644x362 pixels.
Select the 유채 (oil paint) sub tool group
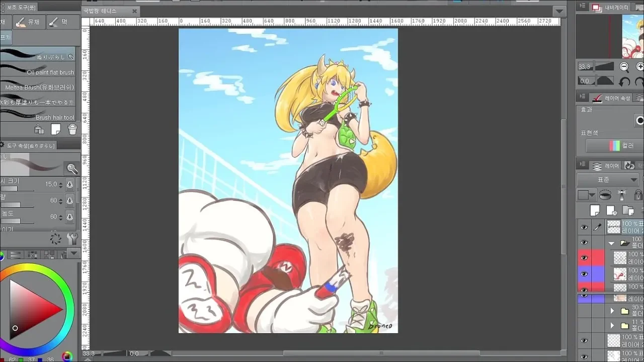coord(29,22)
